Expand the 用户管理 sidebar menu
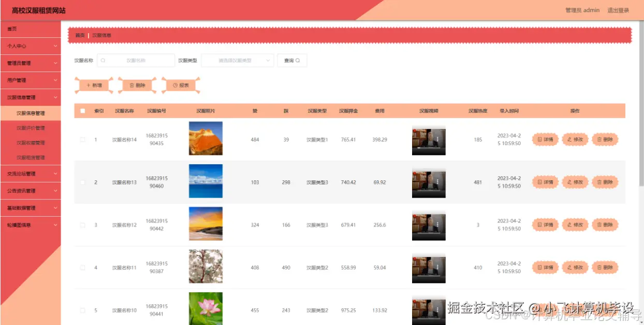 31,80
